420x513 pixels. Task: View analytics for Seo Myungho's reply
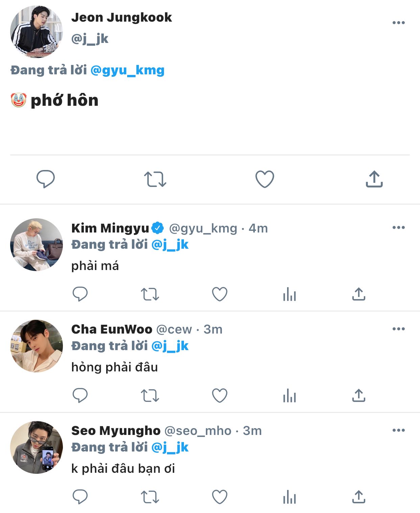(289, 497)
